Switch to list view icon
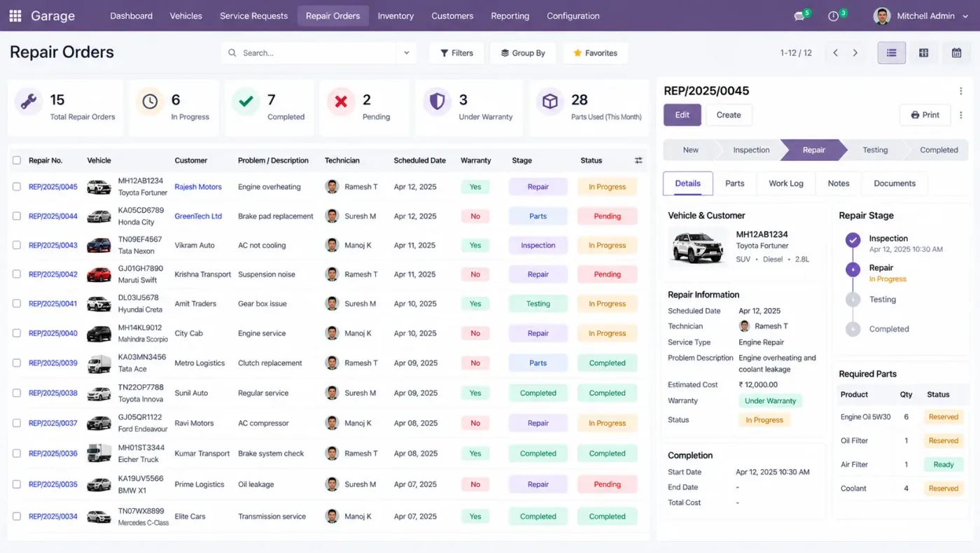980x553 pixels. (892, 52)
